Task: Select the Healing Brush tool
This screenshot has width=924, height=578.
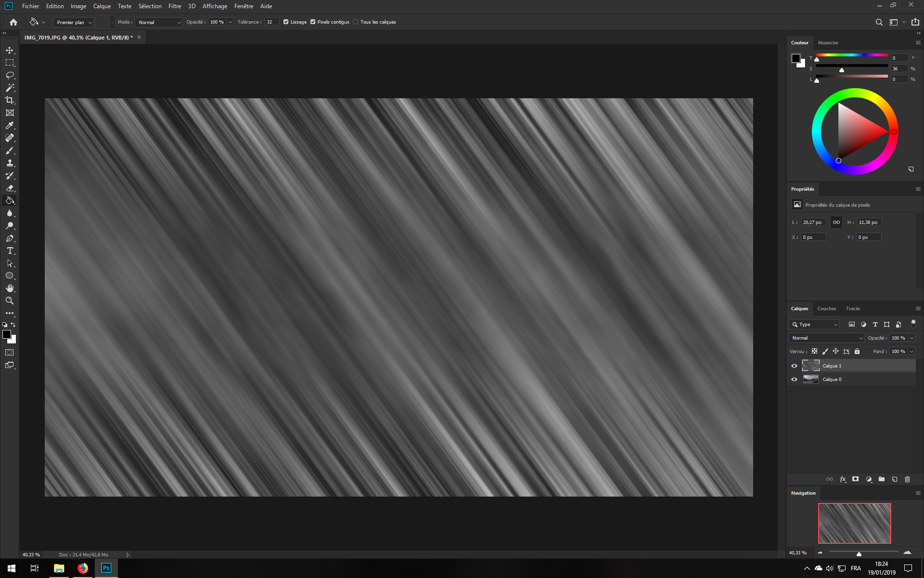Action: (10, 138)
